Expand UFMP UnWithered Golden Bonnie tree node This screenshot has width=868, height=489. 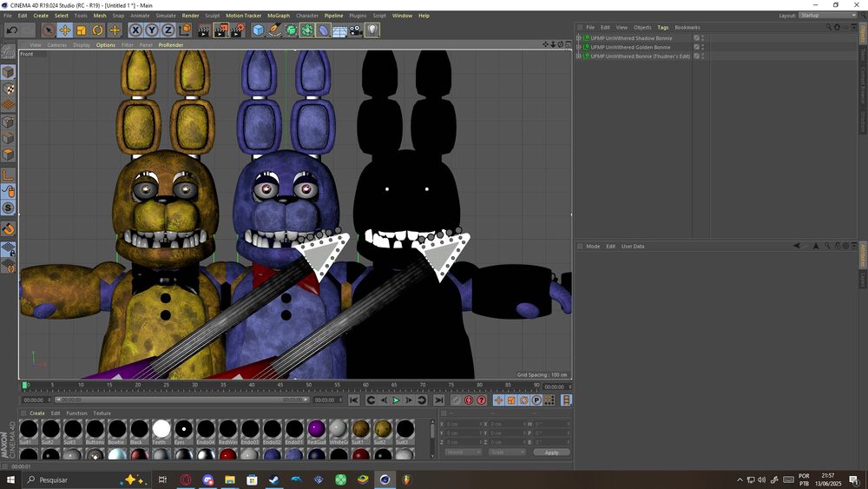tap(578, 47)
